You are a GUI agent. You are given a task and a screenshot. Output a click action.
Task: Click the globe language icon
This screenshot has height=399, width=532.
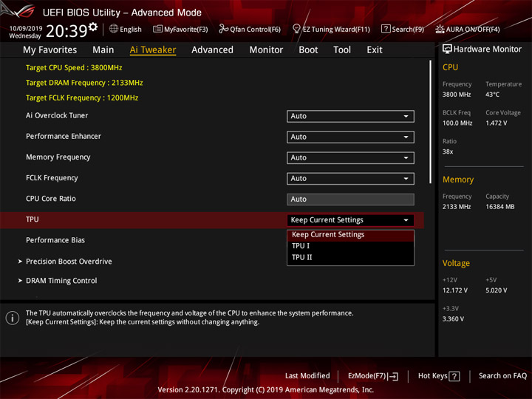114,29
